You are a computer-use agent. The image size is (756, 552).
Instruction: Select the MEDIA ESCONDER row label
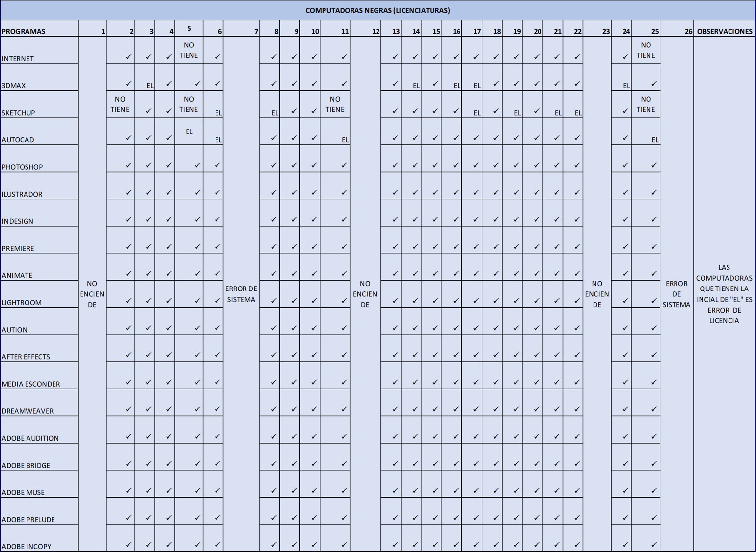coord(39,375)
